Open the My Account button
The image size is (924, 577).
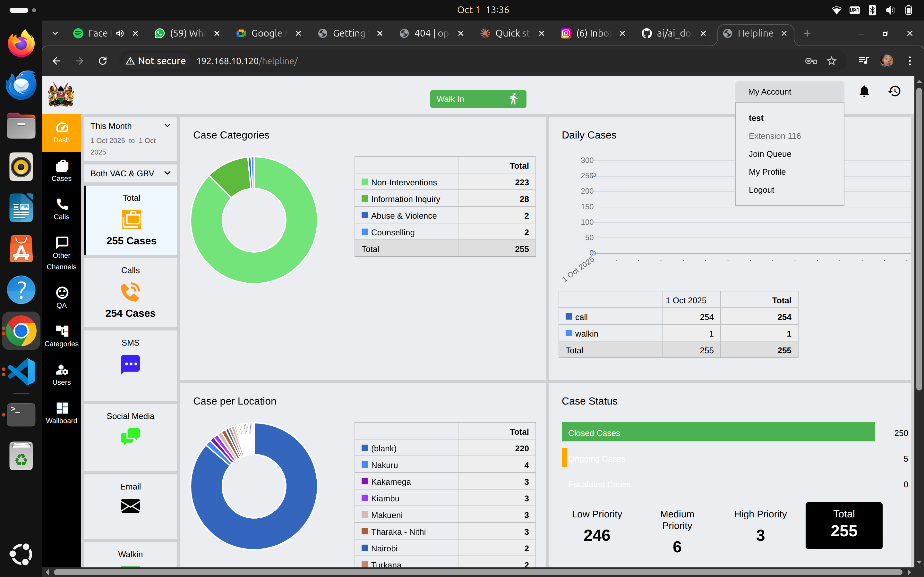tap(770, 92)
